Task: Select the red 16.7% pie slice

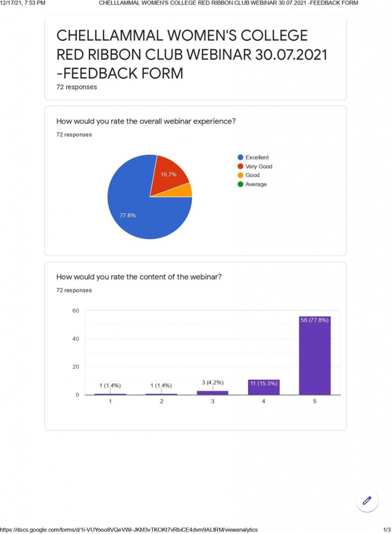Action: click(x=169, y=175)
